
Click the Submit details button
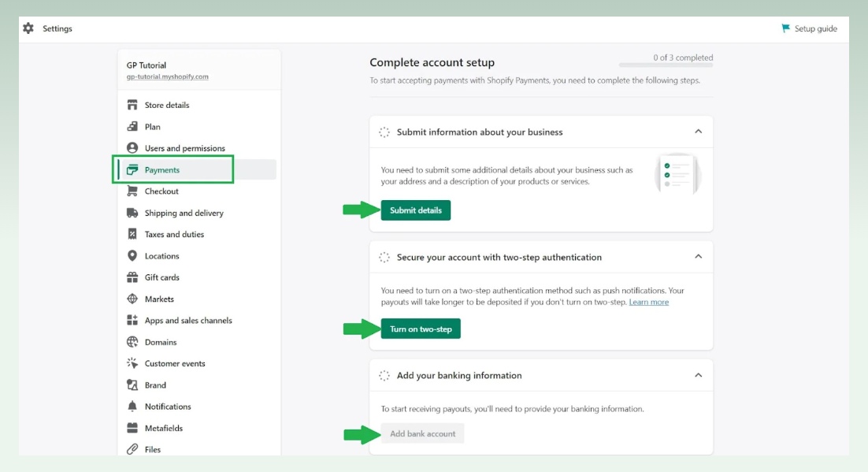click(x=416, y=210)
